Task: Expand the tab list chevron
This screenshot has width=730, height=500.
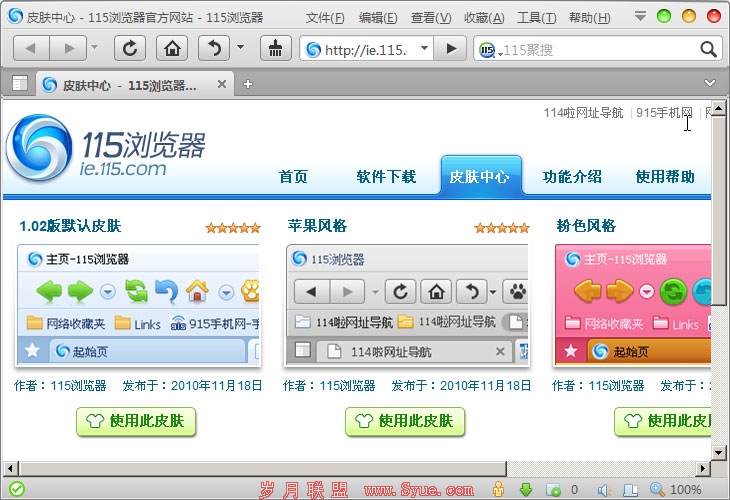Action: pyautogui.click(x=710, y=83)
